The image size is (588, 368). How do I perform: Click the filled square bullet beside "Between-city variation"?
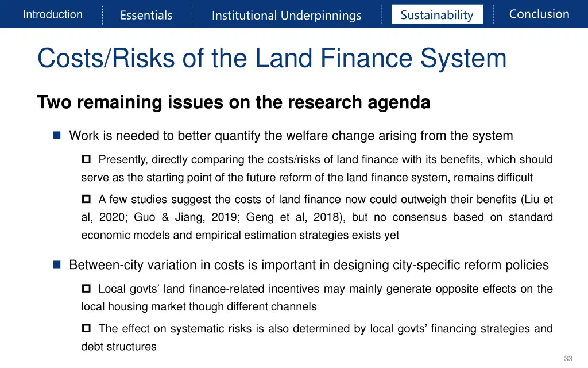(x=57, y=265)
